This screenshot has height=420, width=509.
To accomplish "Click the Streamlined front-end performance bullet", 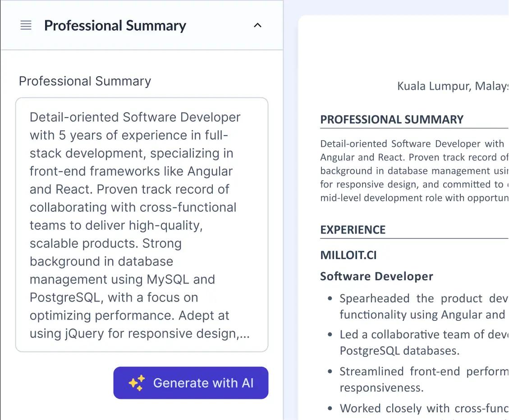I will coord(419,371).
